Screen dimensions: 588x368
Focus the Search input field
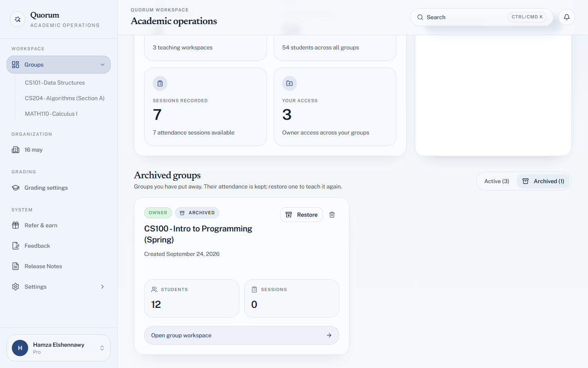(481, 17)
